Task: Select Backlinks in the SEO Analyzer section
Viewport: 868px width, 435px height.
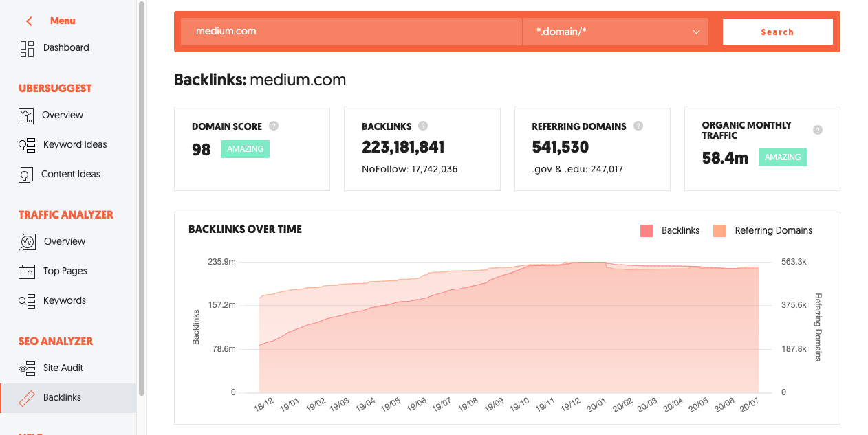Action: (68, 398)
